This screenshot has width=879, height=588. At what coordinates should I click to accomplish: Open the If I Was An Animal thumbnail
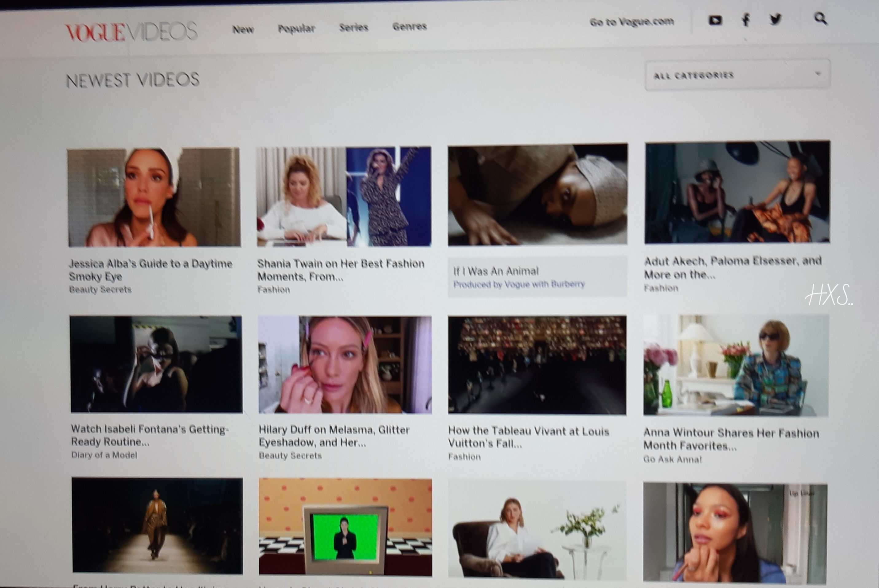537,194
